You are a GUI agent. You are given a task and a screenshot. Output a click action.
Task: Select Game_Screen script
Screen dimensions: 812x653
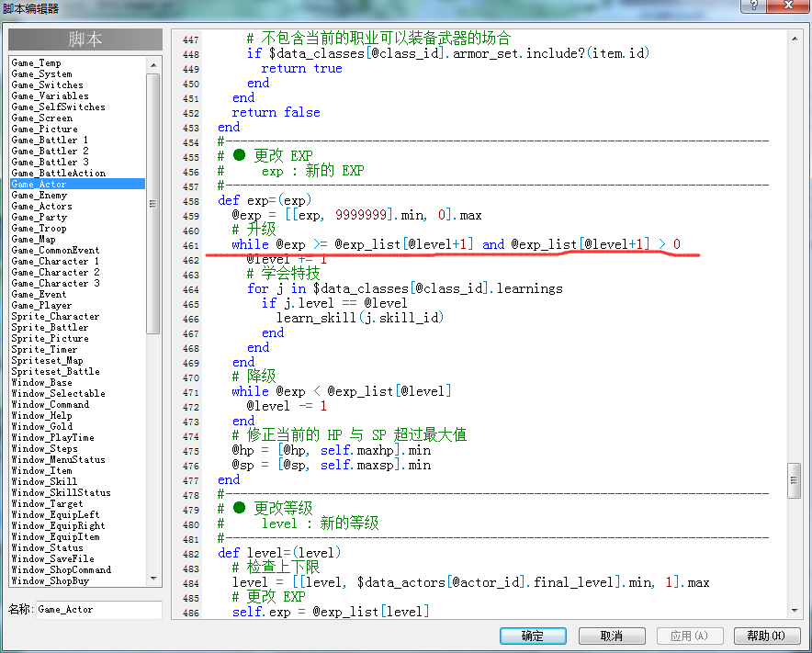(42, 118)
